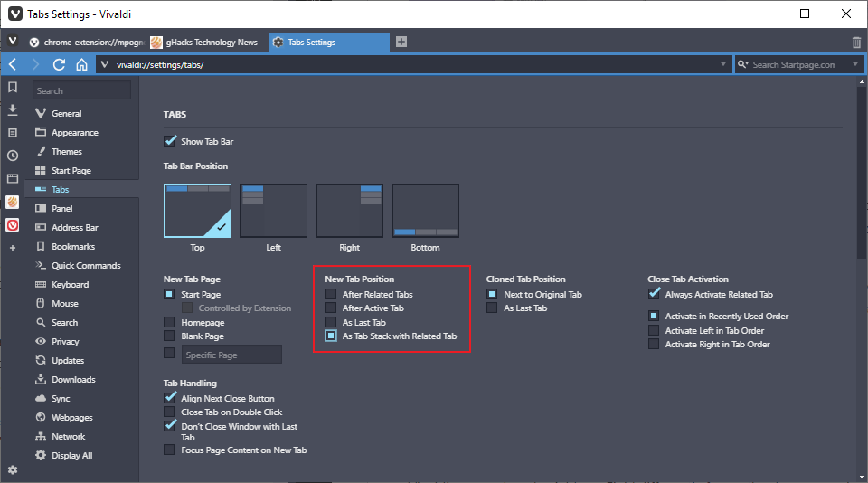Open the General settings section
This screenshot has width=868, height=483.
[81, 114]
